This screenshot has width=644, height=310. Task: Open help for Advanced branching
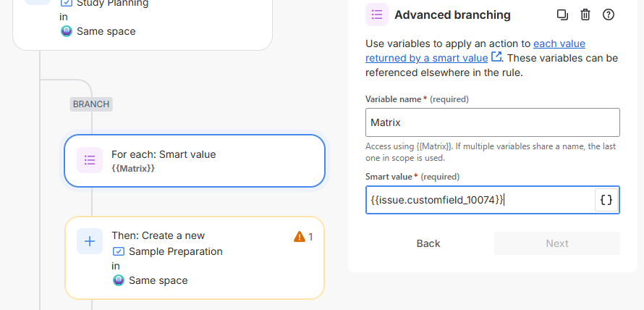tap(609, 14)
